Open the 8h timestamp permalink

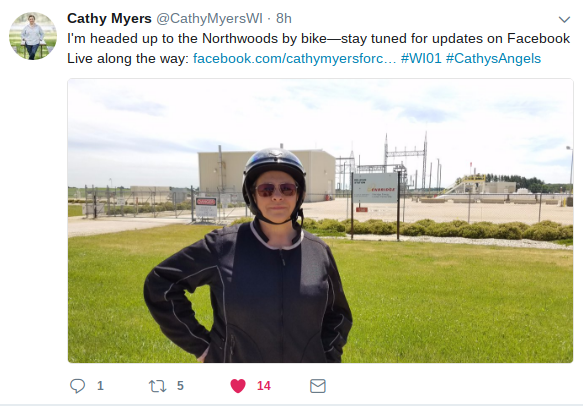(x=284, y=18)
